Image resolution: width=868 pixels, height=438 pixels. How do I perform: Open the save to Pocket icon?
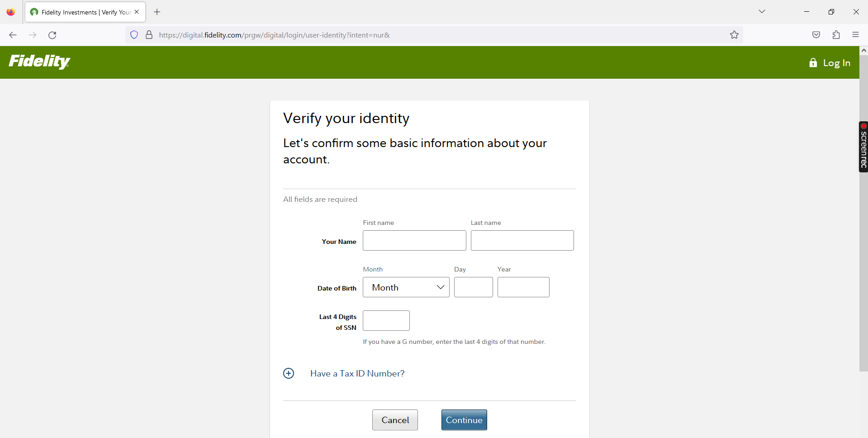[816, 35]
